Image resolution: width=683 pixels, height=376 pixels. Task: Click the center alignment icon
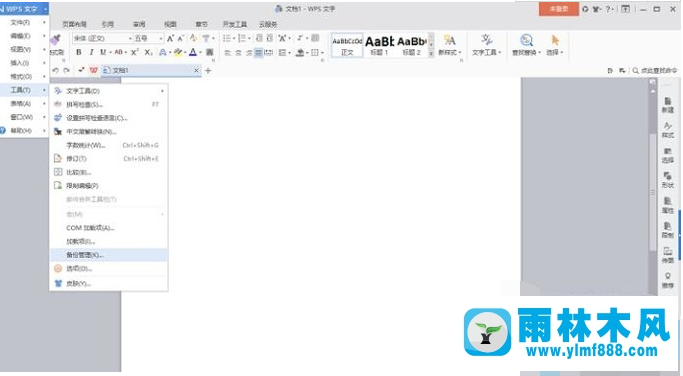(238, 53)
